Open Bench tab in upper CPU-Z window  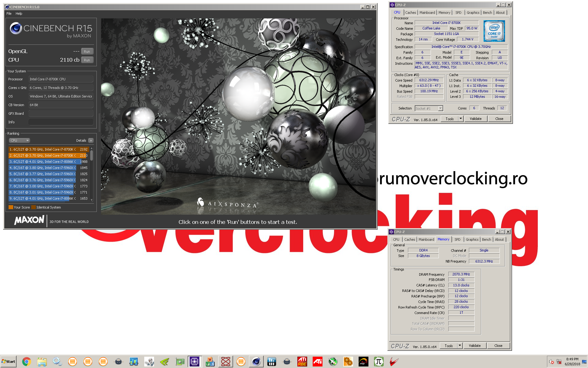(487, 13)
